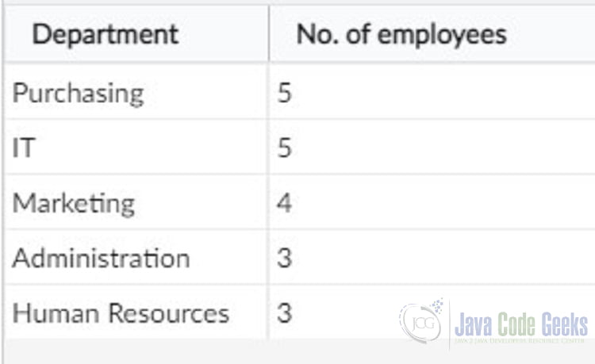Click the JCG circular logo icon
595x364 pixels.
click(x=421, y=321)
